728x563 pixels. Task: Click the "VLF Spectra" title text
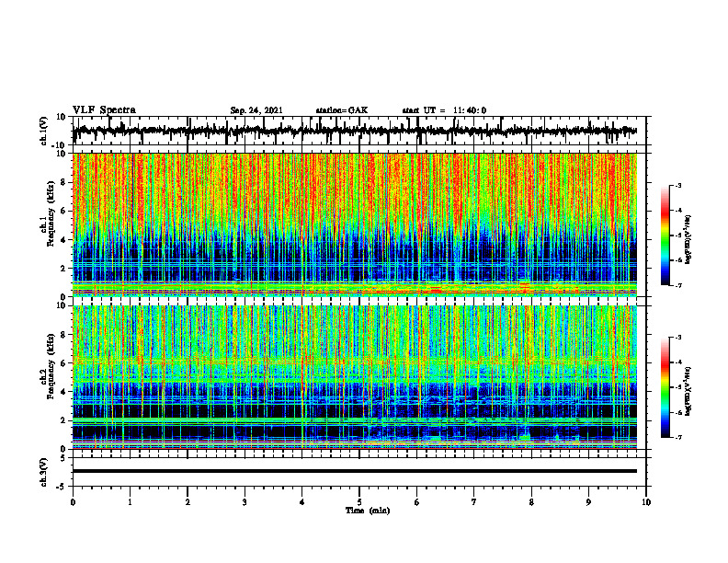pyautogui.click(x=104, y=110)
